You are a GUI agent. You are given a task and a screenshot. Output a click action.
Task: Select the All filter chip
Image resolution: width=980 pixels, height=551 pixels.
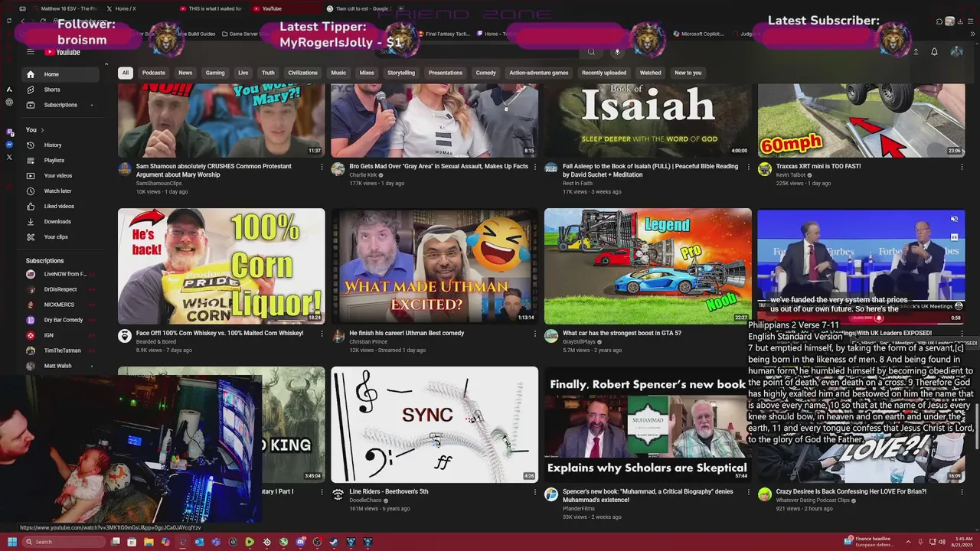pos(125,73)
